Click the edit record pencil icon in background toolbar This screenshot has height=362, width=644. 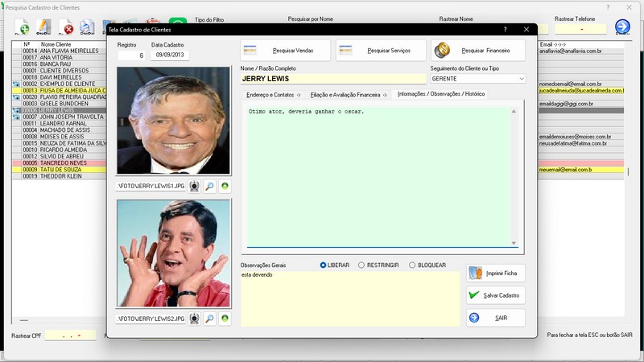[x=43, y=27]
